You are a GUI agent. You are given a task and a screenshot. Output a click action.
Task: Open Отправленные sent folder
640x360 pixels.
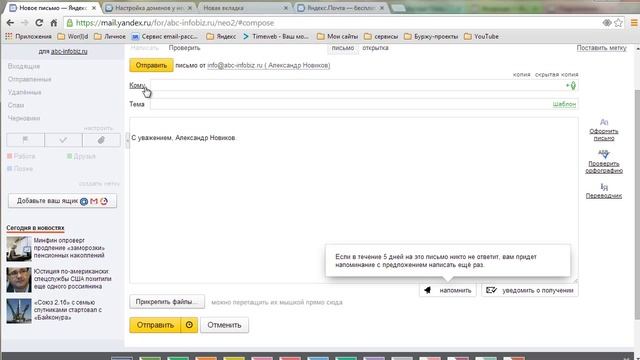coord(29,79)
